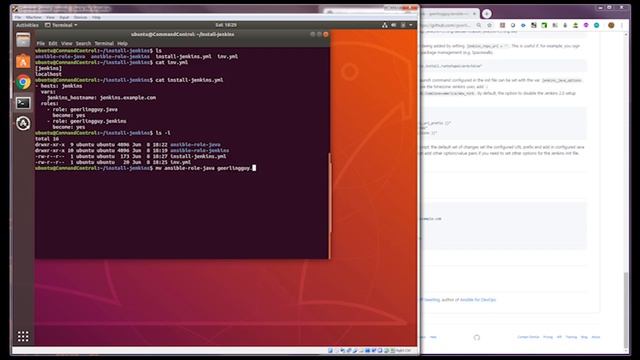Click 'About' footer link
640x360 pixels.
596,337
